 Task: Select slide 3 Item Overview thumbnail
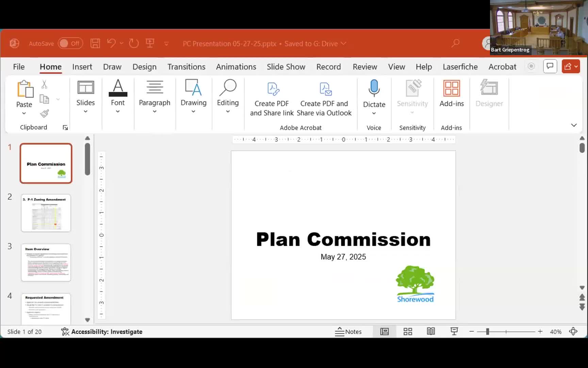(46, 262)
